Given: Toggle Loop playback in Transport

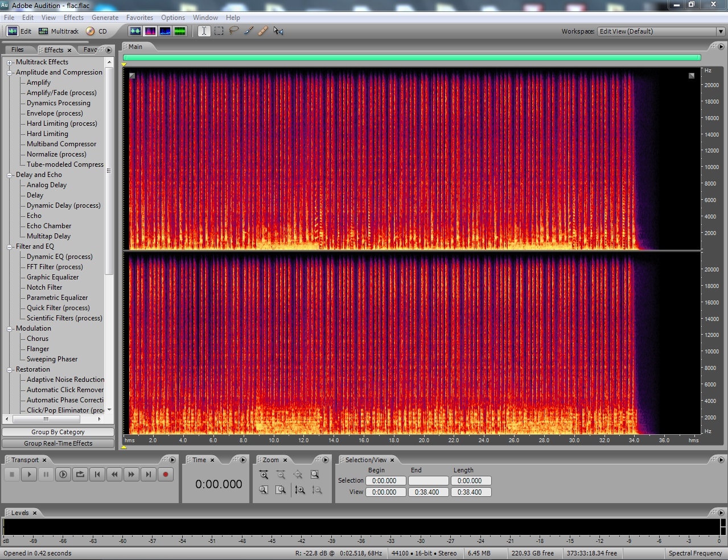Looking at the screenshot, I should pos(80,474).
